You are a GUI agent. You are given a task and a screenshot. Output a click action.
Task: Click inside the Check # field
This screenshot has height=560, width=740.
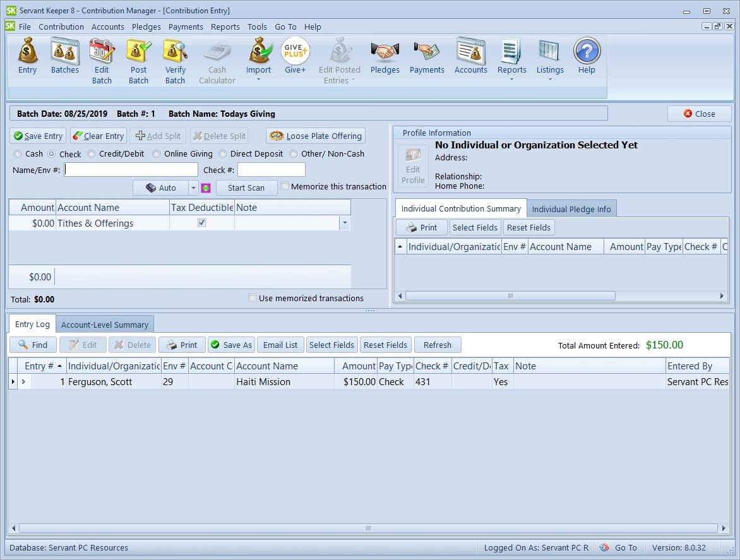pos(272,169)
